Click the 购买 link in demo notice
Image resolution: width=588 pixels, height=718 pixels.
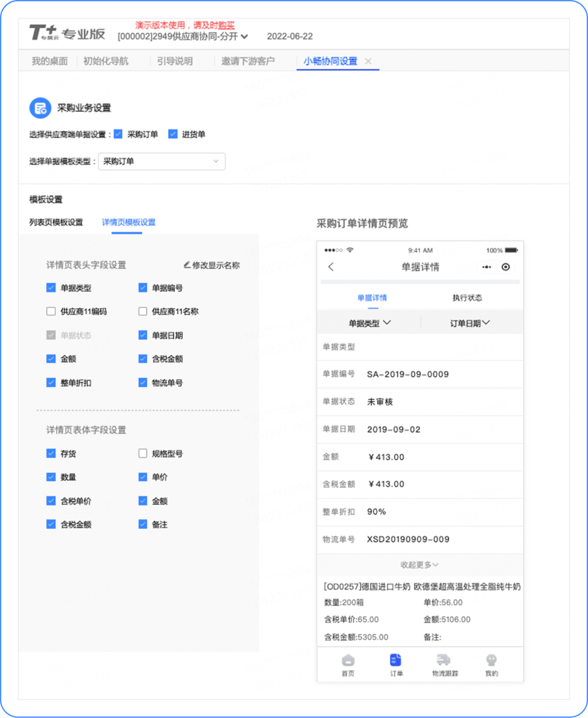coord(226,25)
